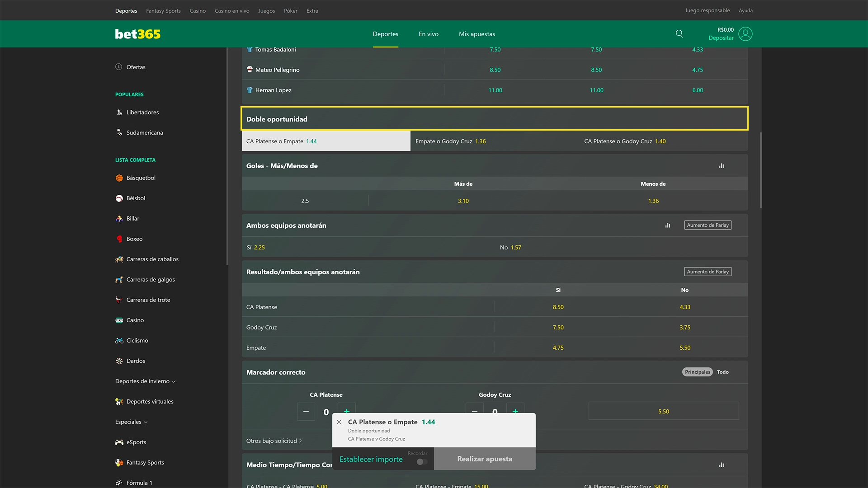Decrease CA Platense score with minus

pos(306,412)
